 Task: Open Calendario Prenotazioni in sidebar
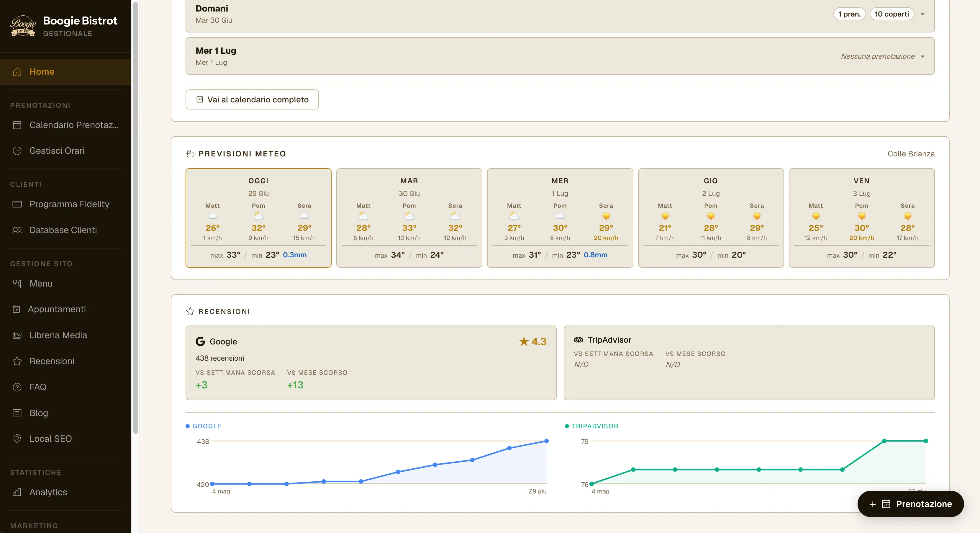click(65, 125)
